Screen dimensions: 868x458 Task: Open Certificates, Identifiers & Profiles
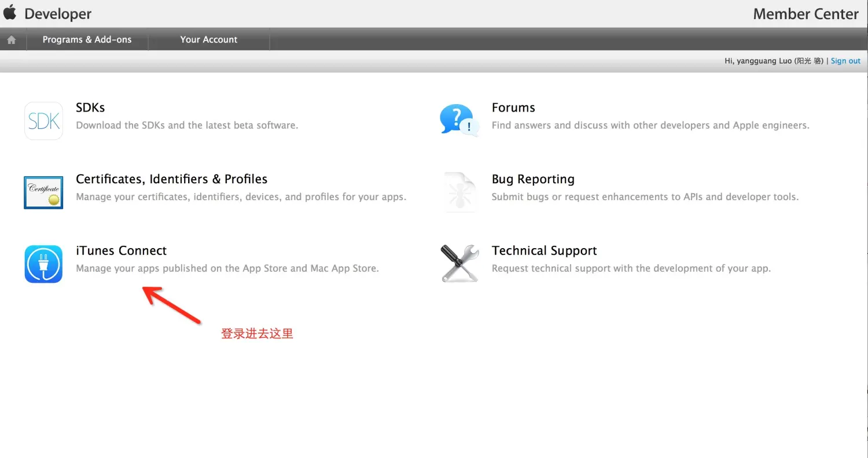pyautogui.click(x=172, y=179)
